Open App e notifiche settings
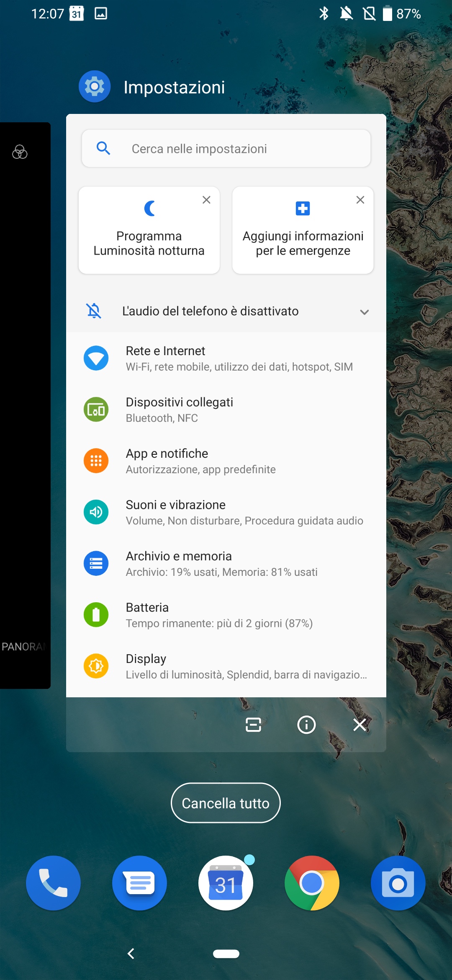Image resolution: width=452 pixels, height=980 pixels. [226, 461]
